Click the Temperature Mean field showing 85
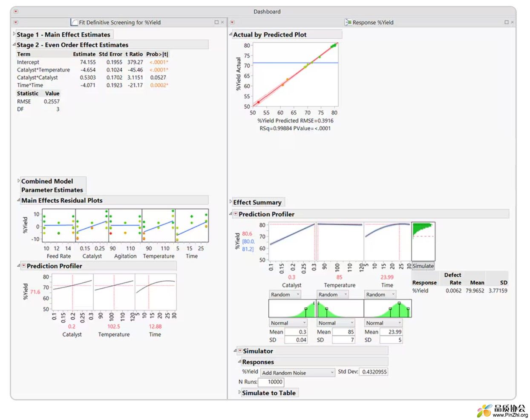Screen dimensions: 530x420 pyautogui.click(x=343, y=332)
